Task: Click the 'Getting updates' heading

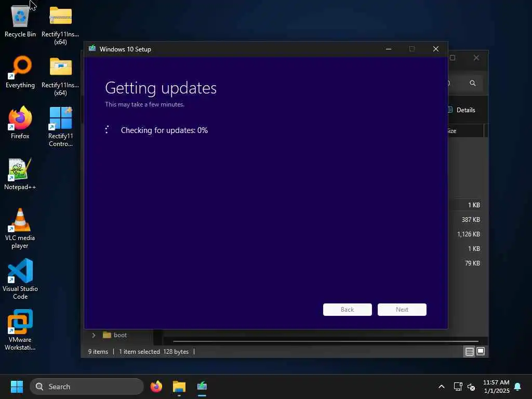Action: (161, 88)
